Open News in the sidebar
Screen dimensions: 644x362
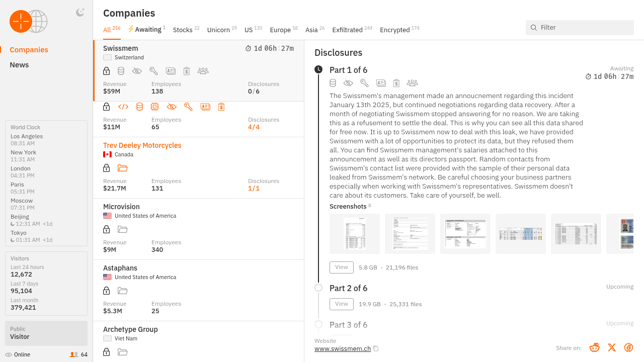(x=19, y=65)
